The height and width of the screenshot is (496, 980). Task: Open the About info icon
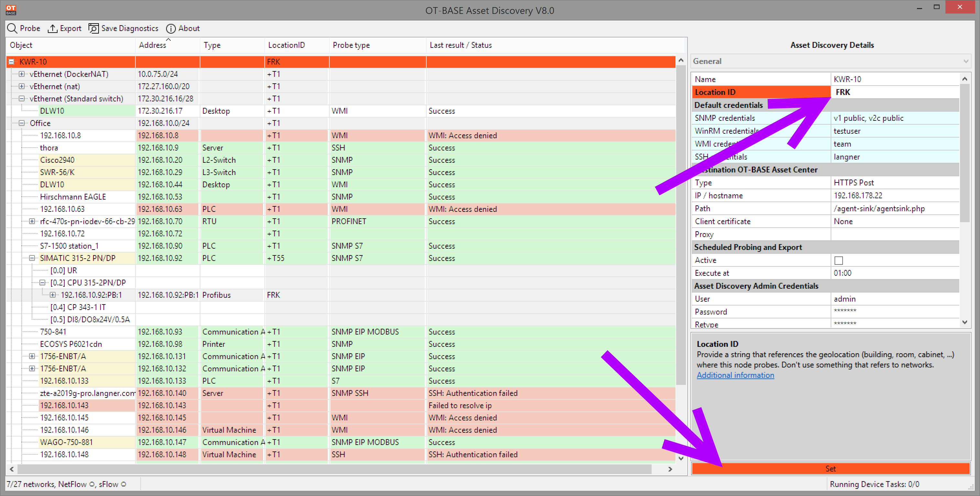(x=171, y=28)
